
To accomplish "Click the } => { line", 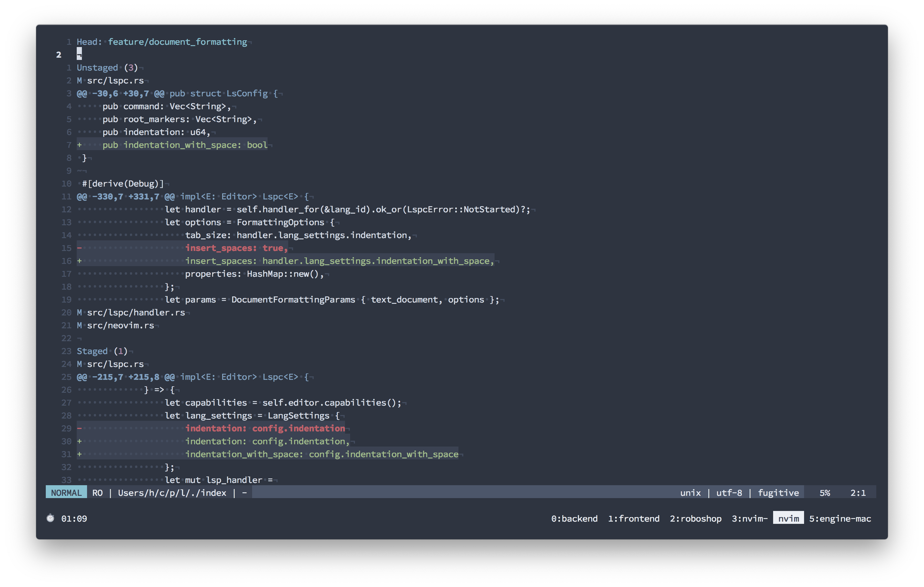I will pos(159,390).
